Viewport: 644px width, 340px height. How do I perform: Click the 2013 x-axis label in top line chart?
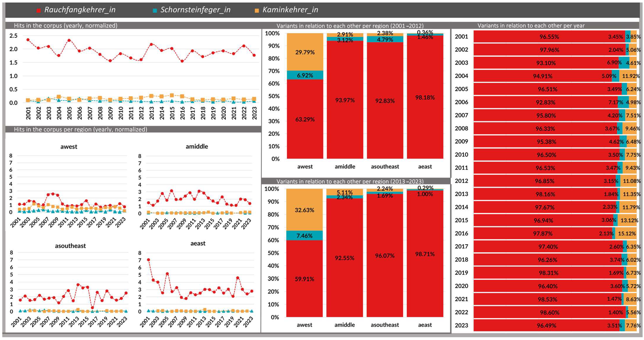(x=152, y=113)
